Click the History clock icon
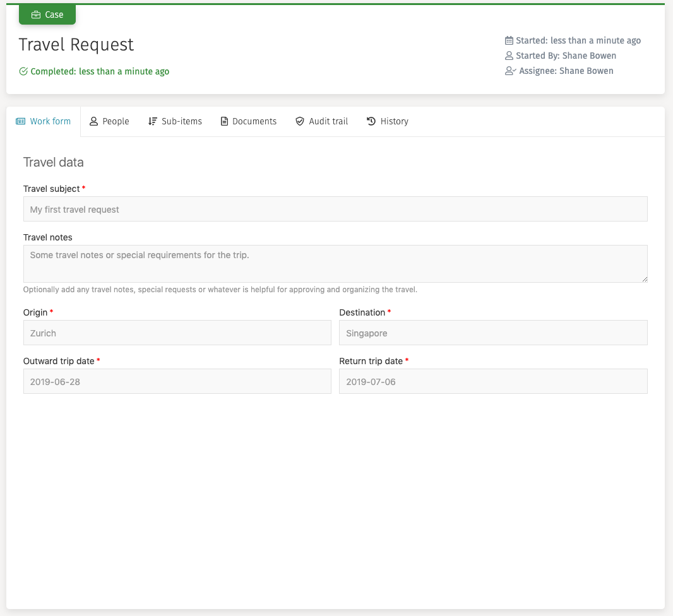The width and height of the screenshot is (673, 616). [x=371, y=121]
